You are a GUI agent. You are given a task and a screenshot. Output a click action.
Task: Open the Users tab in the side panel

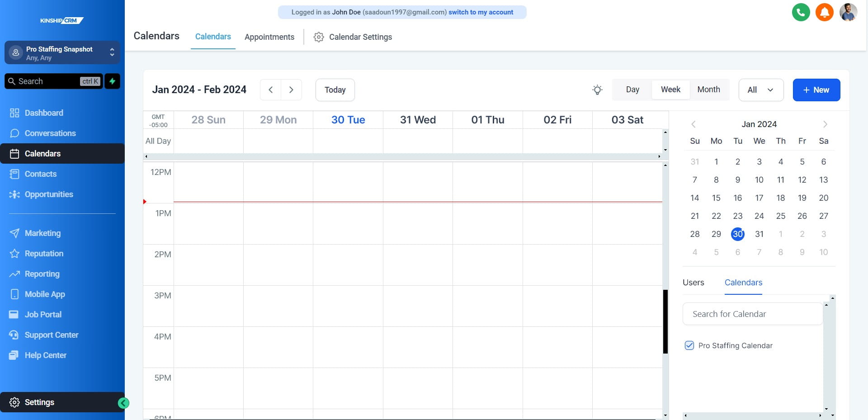coord(693,282)
